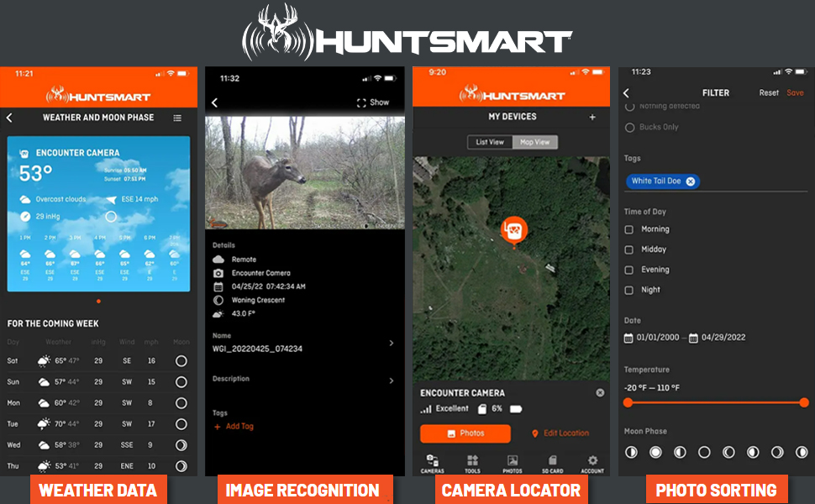Image resolution: width=815 pixels, height=504 pixels.
Task: Tap Reset on the Filter screen
Action: (x=769, y=93)
